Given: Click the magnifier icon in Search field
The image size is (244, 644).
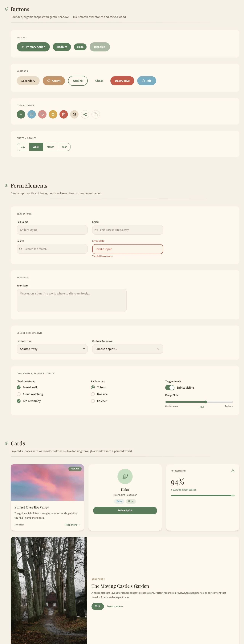Looking at the screenshot, I should 21,249.
